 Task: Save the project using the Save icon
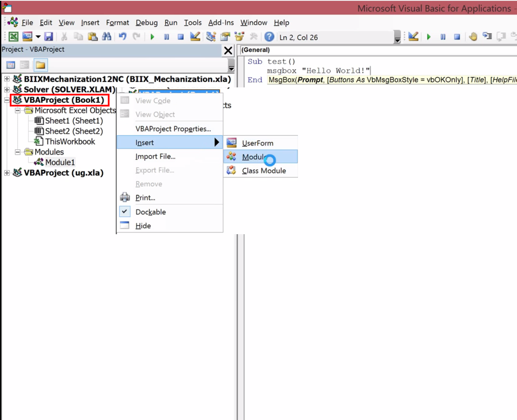(x=49, y=37)
